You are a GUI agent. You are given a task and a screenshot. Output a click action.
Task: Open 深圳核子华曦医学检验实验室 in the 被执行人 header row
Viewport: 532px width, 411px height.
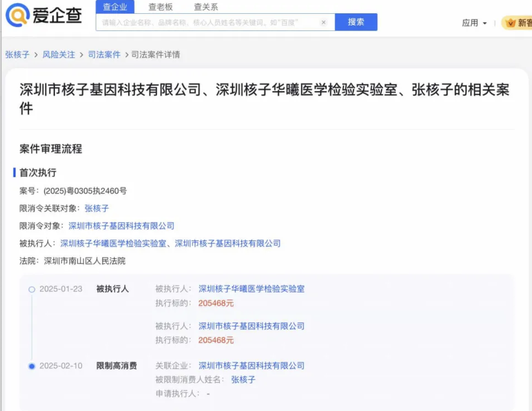coord(113,243)
